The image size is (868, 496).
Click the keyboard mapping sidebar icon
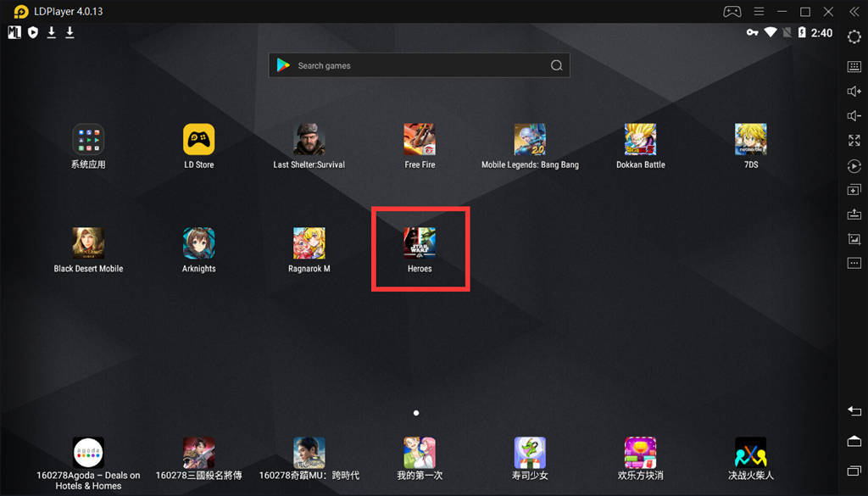pos(854,66)
